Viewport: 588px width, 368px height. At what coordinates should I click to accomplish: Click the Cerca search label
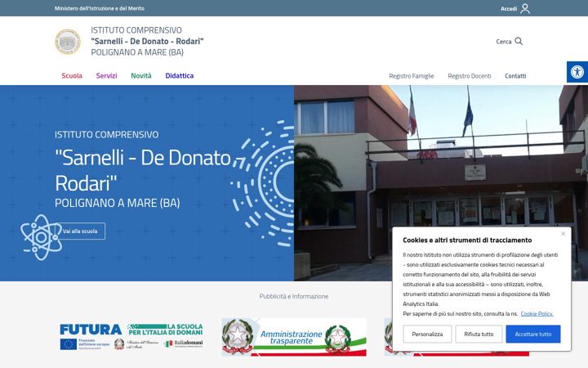(503, 42)
